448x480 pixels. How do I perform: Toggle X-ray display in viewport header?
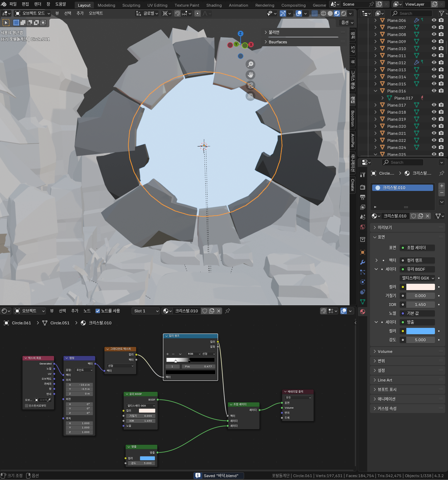tap(315, 13)
